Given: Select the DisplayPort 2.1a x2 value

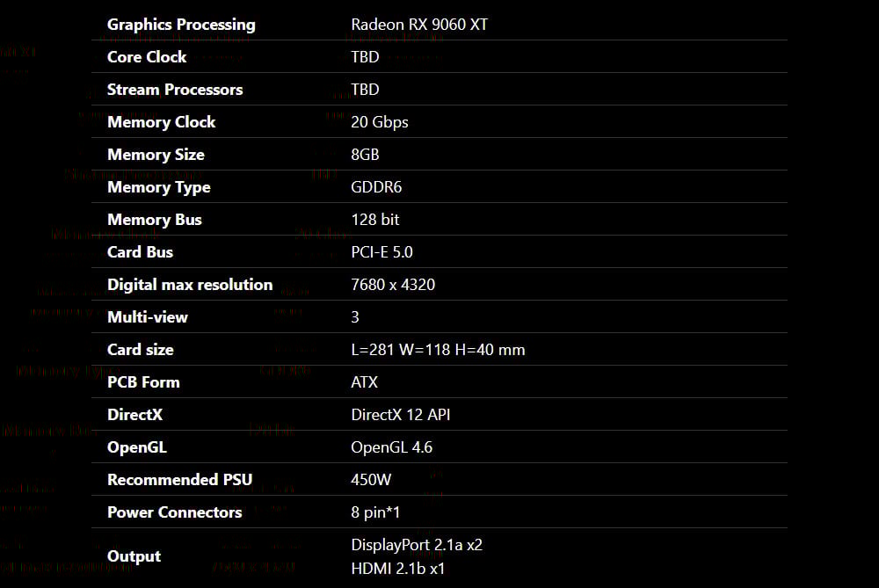Looking at the screenshot, I should 417,545.
